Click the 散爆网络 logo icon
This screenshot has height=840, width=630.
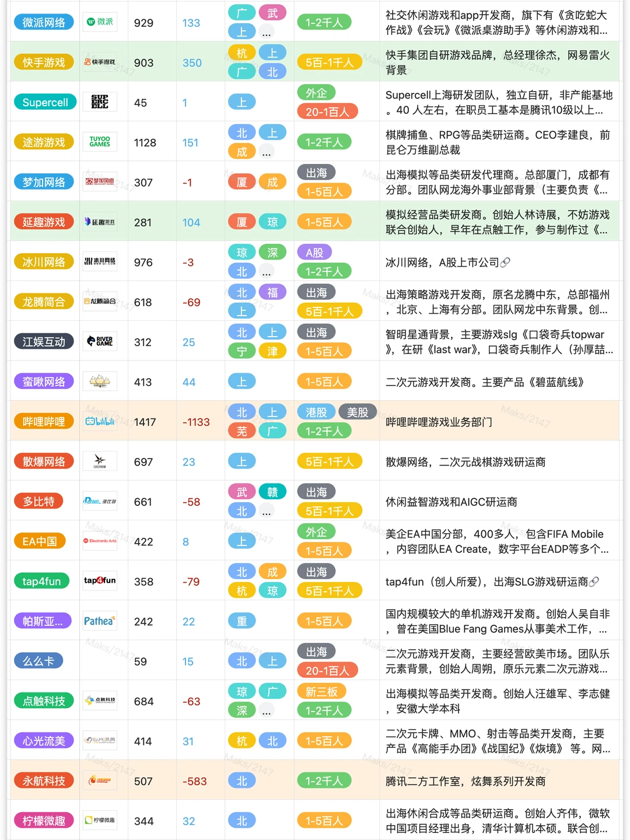[100, 461]
